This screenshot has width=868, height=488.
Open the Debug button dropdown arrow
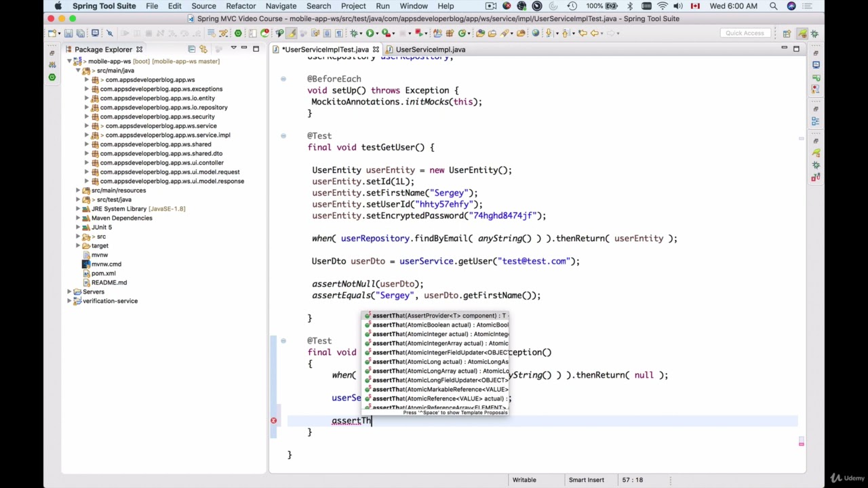click(361, 33)
